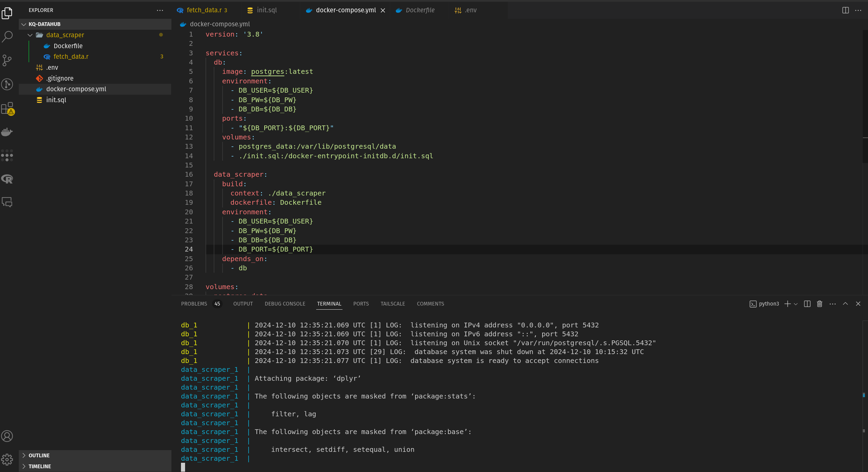Open the Manage settings gear icon
Viewport: 868px width, 472px height.
[7, 460]
